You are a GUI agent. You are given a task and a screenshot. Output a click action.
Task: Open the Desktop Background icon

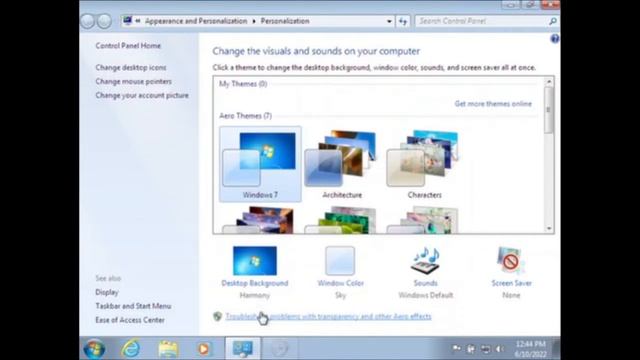[x=255, y=261]
